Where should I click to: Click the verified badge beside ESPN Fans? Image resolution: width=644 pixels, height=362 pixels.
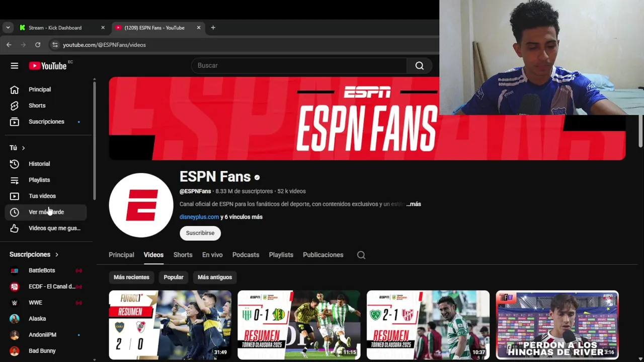pyautogui.click(x=257, y=177)
